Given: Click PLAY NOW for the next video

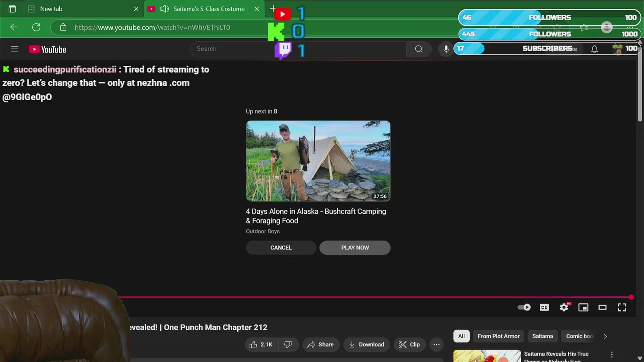Looking at the screenshot, I should (x=355, y=247).
